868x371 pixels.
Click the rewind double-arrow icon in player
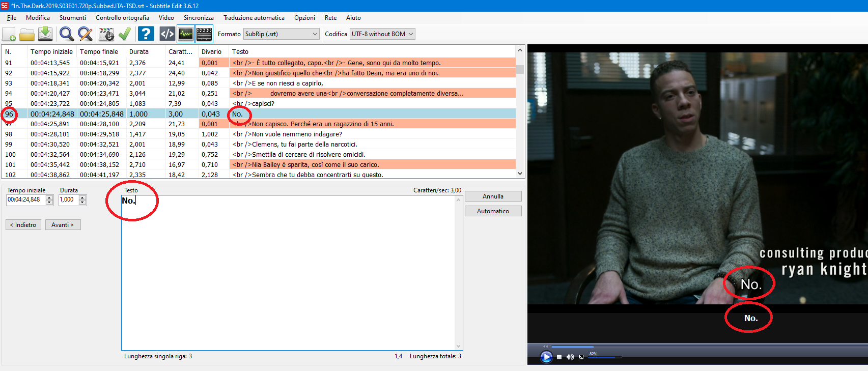click(545, 347)
